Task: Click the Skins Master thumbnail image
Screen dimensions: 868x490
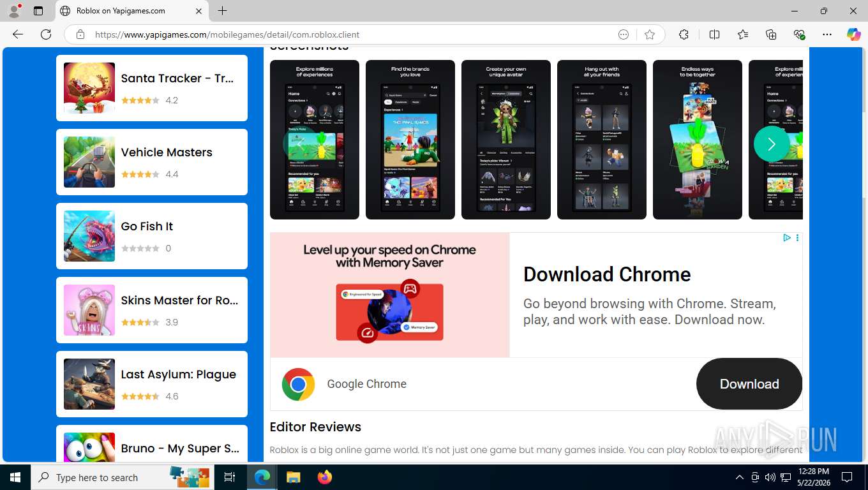Action: pyautogui.click(x=89, y=310)
